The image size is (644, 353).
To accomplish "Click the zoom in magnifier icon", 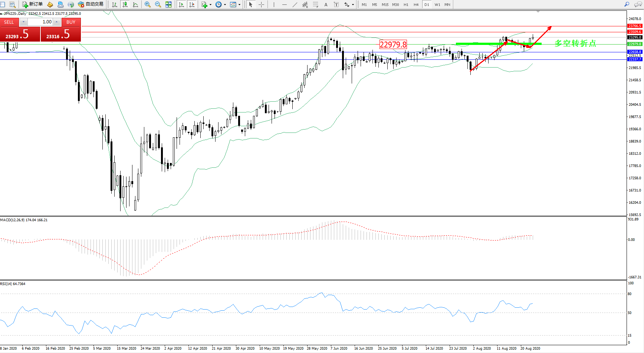I will coord(148,4).
